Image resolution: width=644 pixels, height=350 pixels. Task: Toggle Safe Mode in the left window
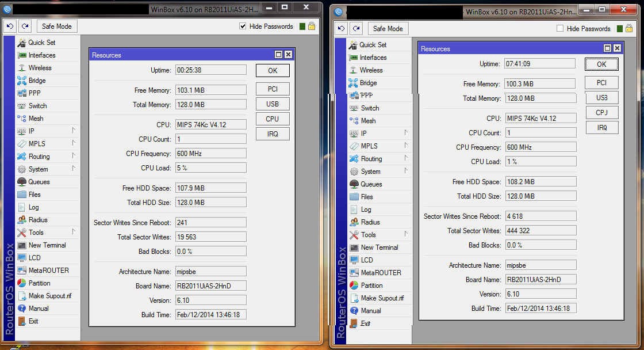[x=56, y=26]
